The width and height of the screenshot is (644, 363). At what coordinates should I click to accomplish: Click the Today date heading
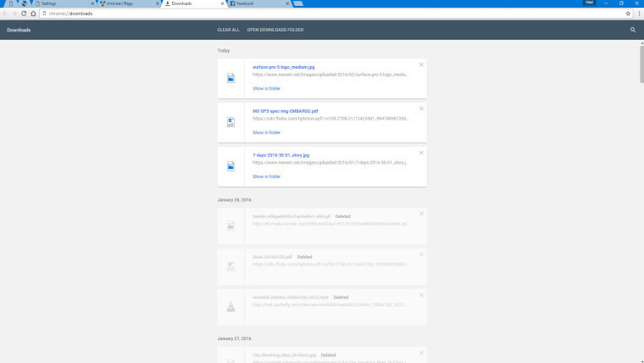(x=224, y=51)
